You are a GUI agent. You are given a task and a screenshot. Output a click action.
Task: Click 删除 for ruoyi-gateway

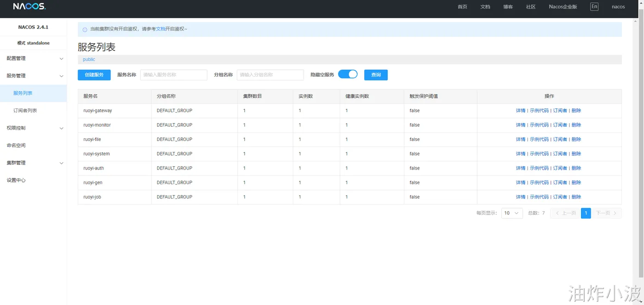click(x=576, y=111)
